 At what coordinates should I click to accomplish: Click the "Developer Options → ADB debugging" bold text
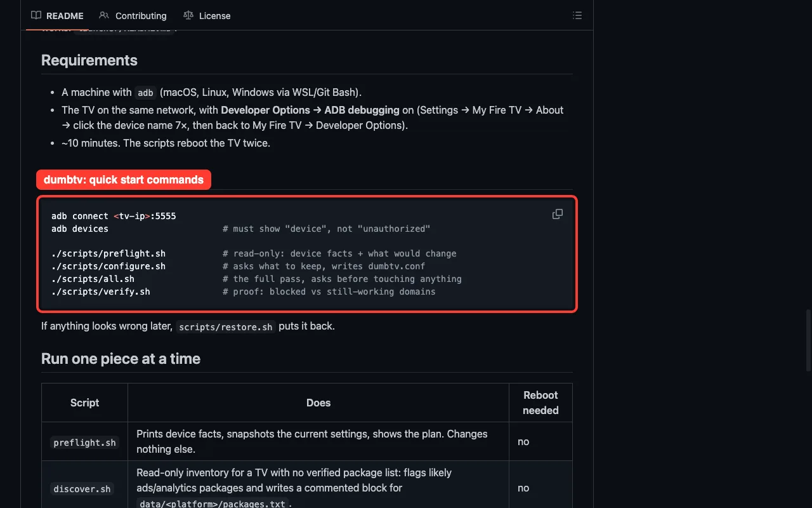tap(310, 110)
